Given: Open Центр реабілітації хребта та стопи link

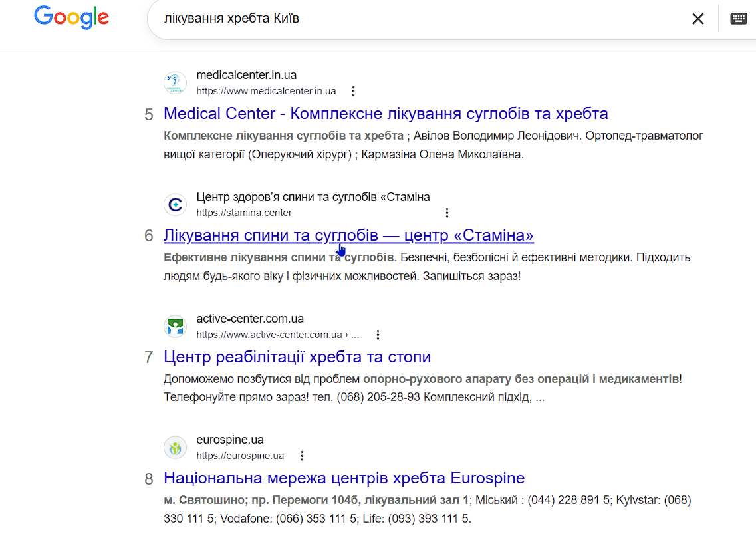Looking at the screenshot, I should click(x=297, y=357).
